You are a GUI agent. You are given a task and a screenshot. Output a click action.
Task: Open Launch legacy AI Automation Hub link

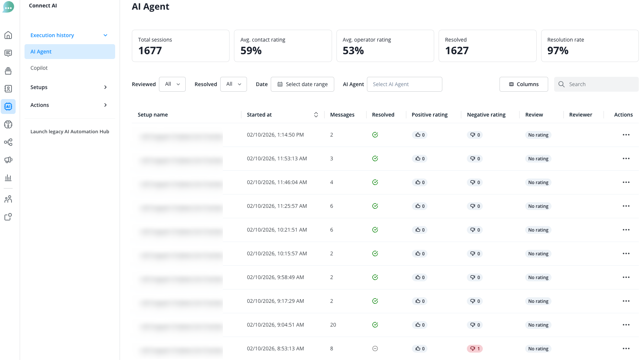pyautogui.click(x=70, y=131)
